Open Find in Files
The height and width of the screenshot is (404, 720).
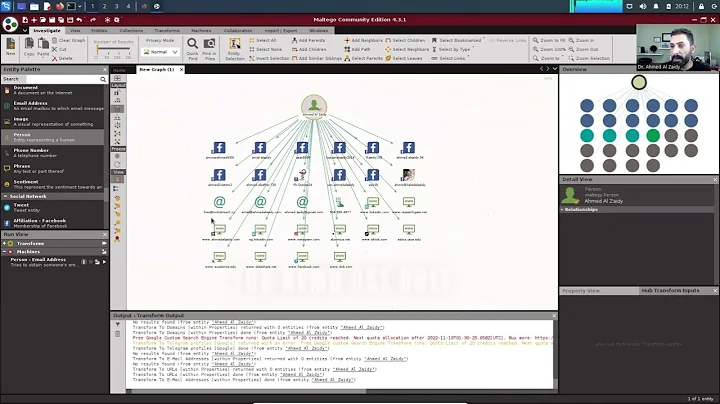click(209, 49)
